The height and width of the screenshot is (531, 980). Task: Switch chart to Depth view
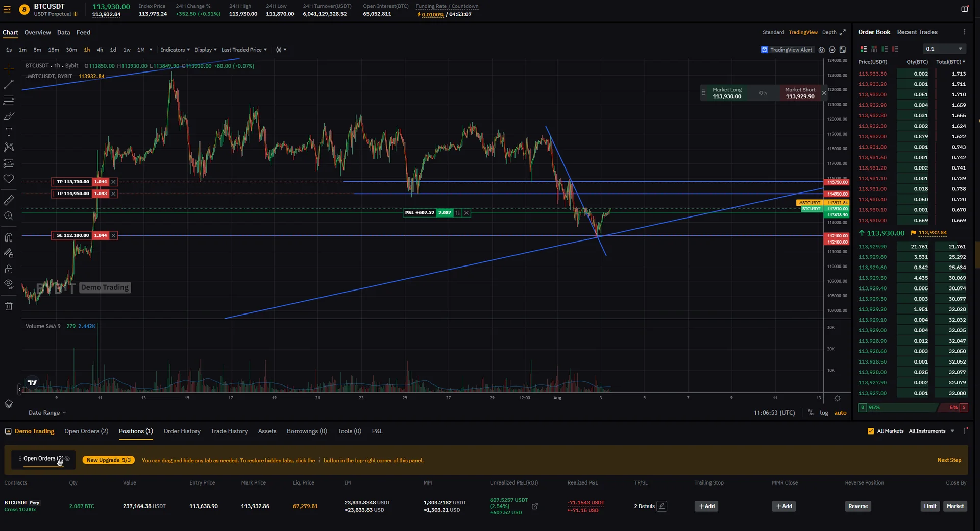pyautogui.click(x=829, y=32)
